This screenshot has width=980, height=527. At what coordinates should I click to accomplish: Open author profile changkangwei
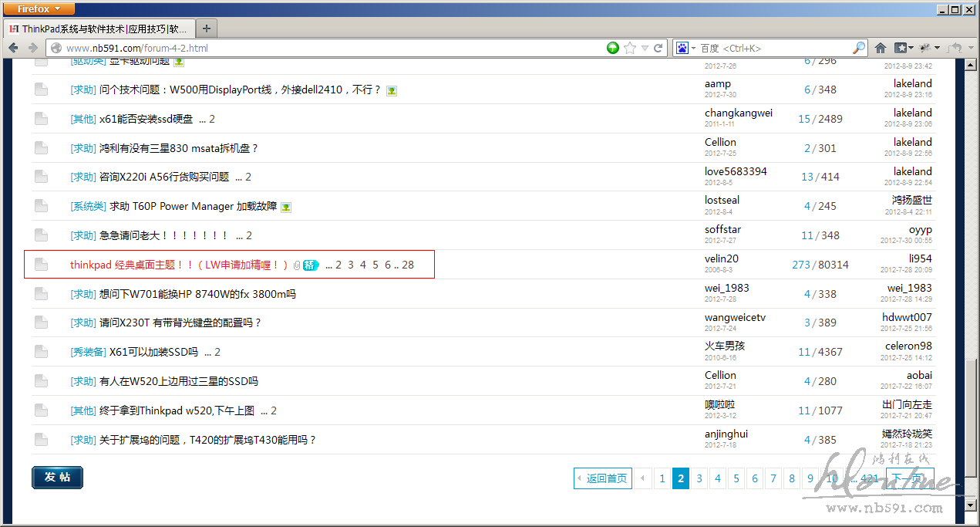(739, 113)
